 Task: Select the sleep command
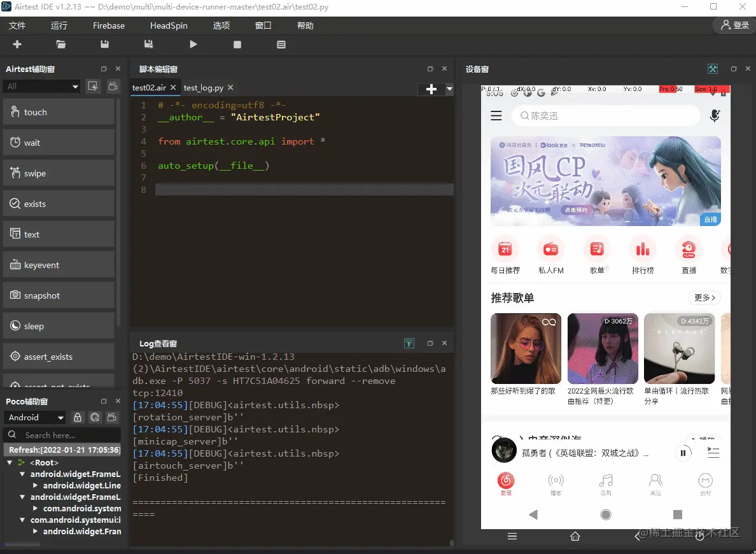point(59,326)
